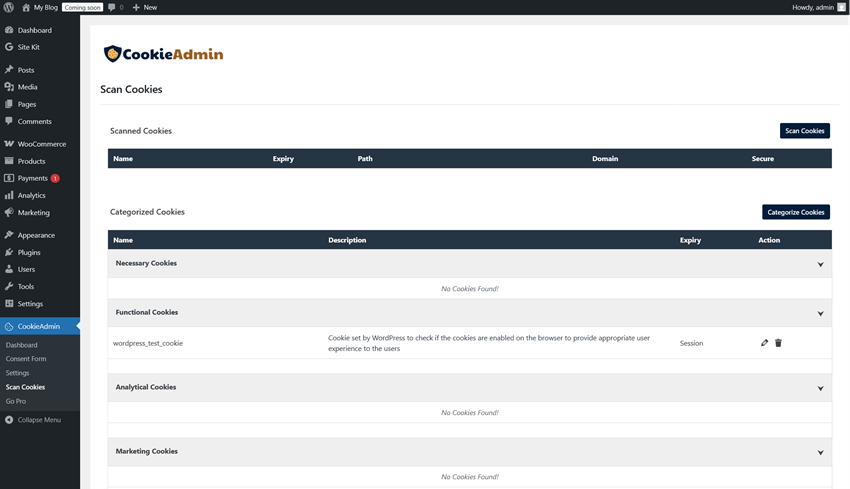The height and width of the screenshot is (489, 850).
Task: Click the Path column header
Action: (x=365, y=159)
